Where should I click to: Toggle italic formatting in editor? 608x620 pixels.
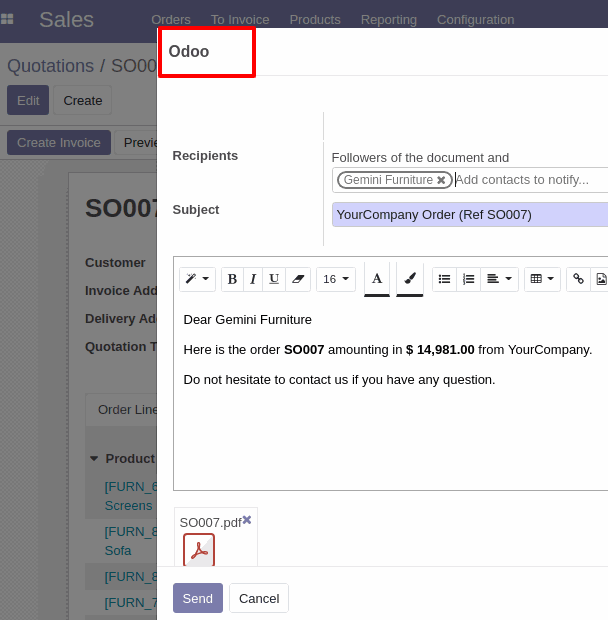(253, 279)
